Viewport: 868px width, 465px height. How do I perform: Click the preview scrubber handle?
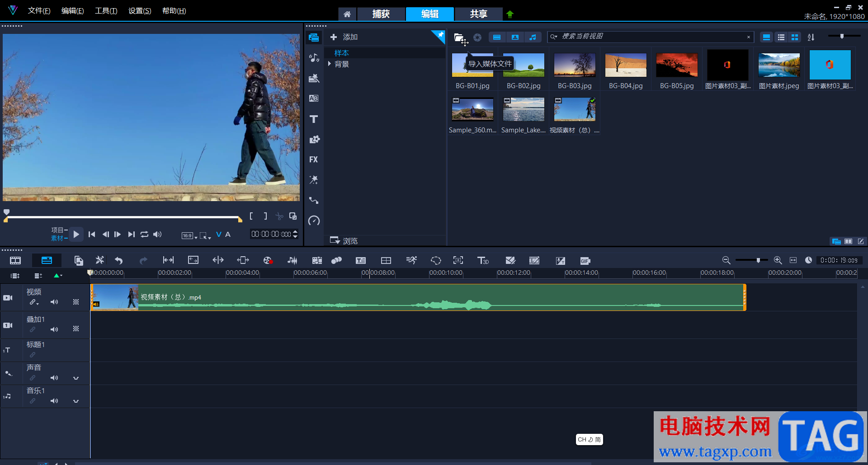6,212
